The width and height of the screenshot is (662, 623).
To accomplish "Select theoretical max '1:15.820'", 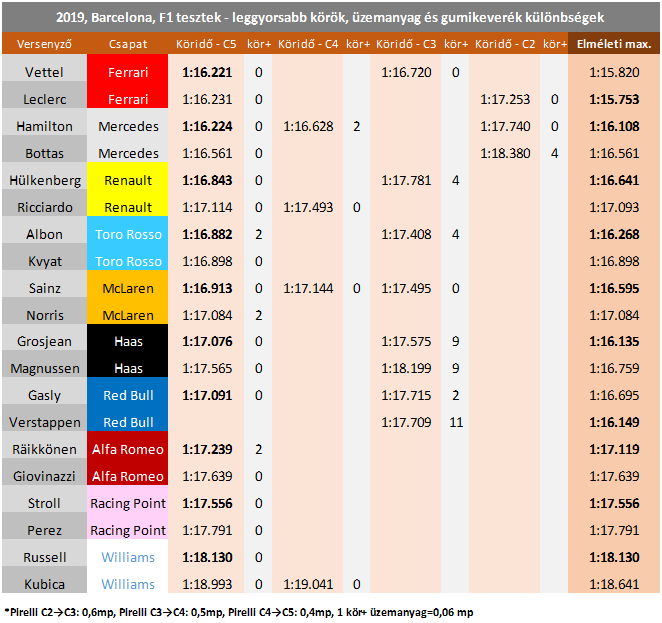I will click(614, 72).
